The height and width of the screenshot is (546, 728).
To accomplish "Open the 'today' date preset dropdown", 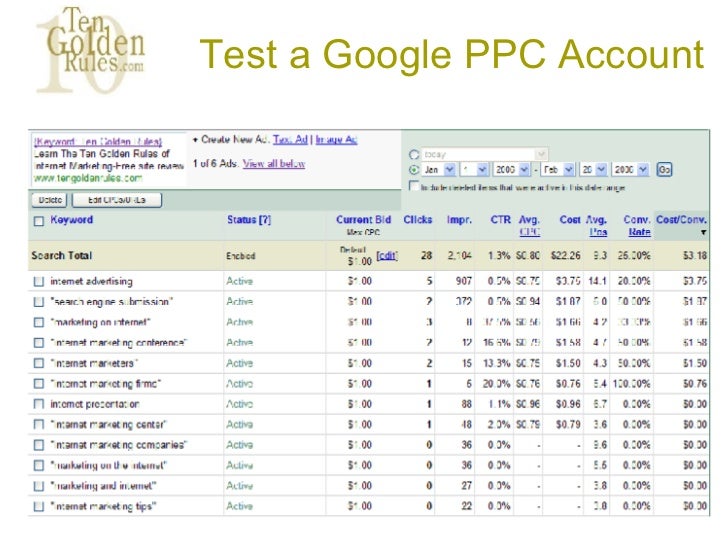I will pos(484,154).
